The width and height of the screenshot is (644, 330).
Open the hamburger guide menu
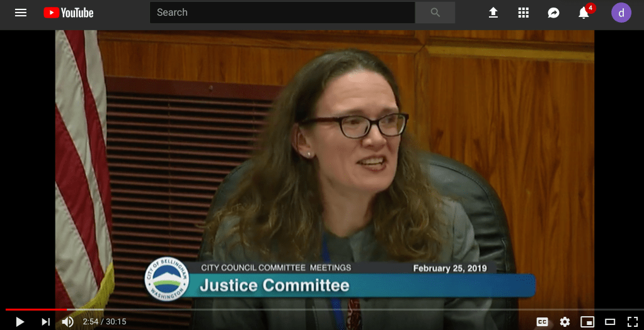pyautogui.click(x=21, y=13)
